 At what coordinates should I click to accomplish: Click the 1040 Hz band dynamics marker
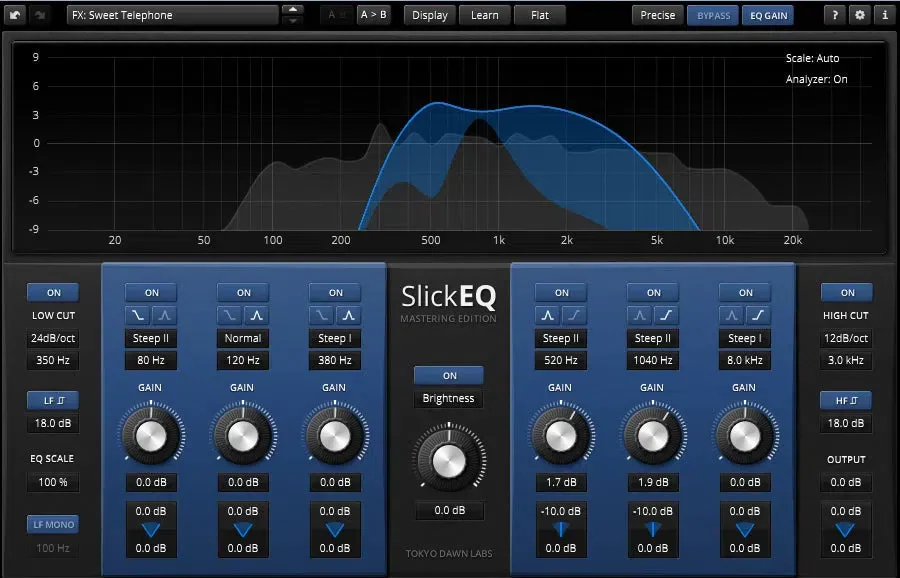(x=653, y=530)
